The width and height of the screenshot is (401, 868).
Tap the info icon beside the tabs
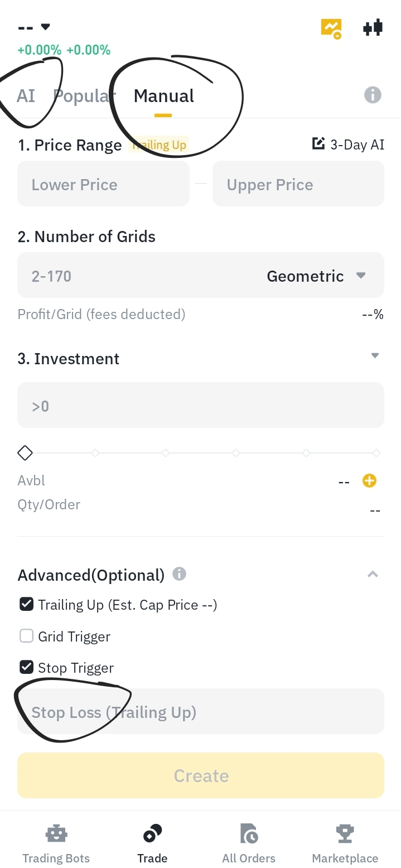(373, 95)
